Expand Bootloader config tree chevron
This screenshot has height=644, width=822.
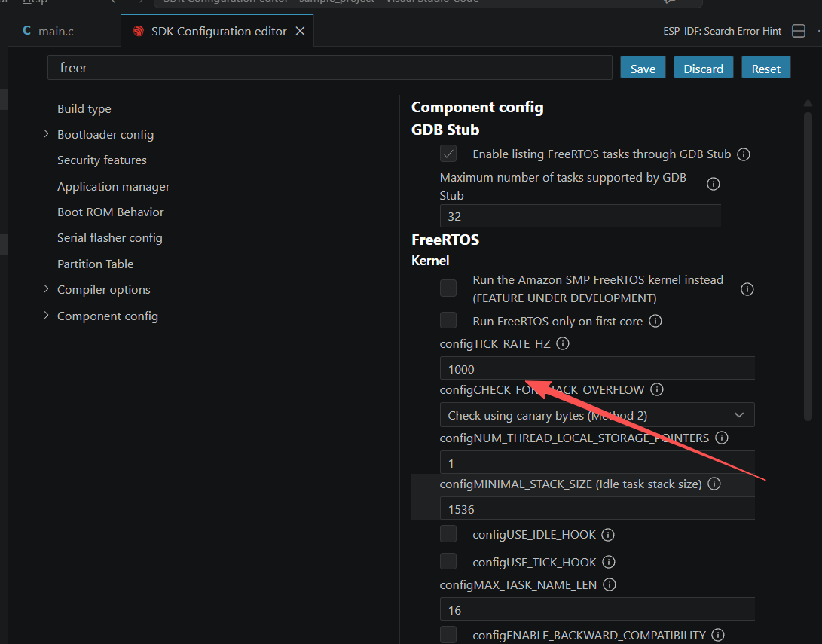(46, 134)
